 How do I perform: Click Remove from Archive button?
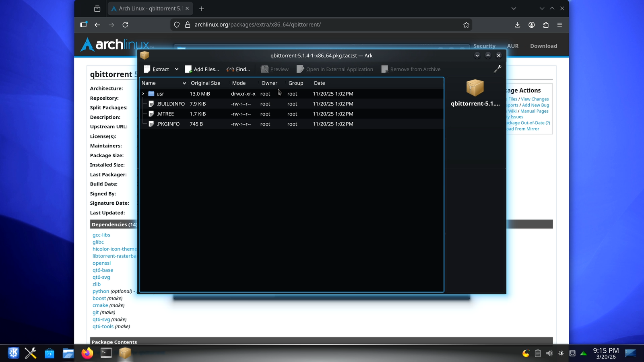tap(411, 69)
